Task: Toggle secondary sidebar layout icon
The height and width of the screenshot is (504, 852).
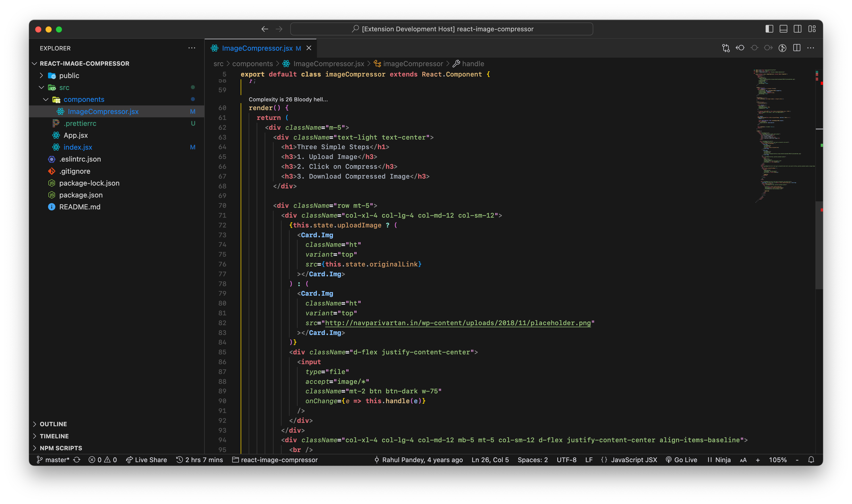Action: tap(797, 29)
